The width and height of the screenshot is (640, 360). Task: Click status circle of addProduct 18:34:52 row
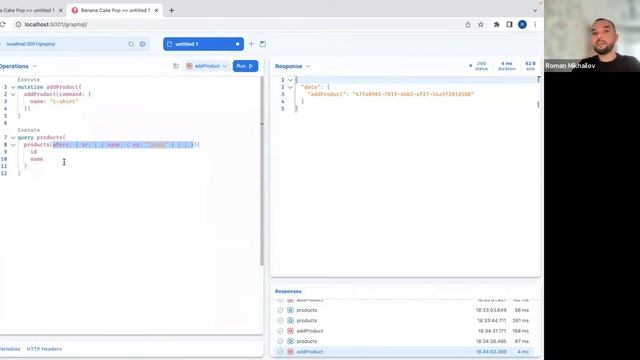pyautogui.click(x=280, y=351)
